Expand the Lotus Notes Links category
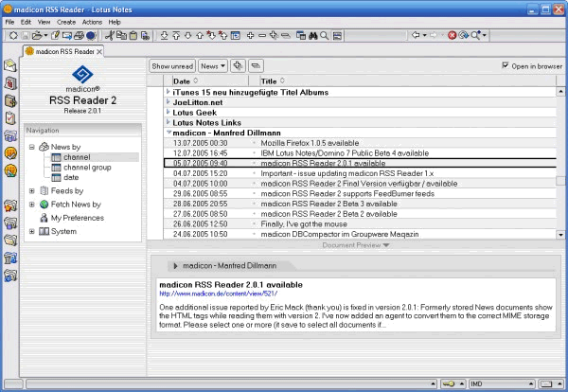This screenshot has height=392, width=568. click(169, 122)
